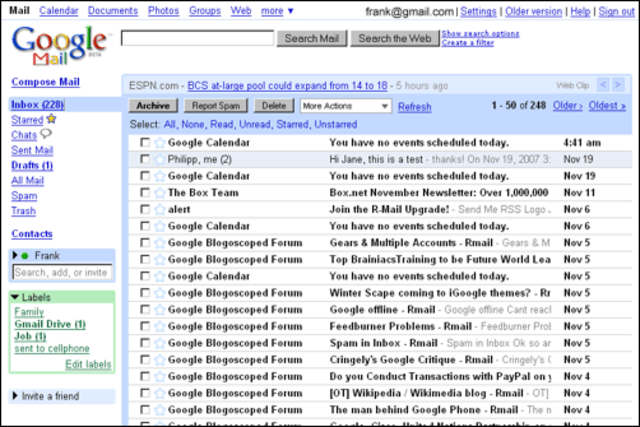Go to Inbox (228) folder
This screenshot has height=427, width=640.
coord(38,105)
